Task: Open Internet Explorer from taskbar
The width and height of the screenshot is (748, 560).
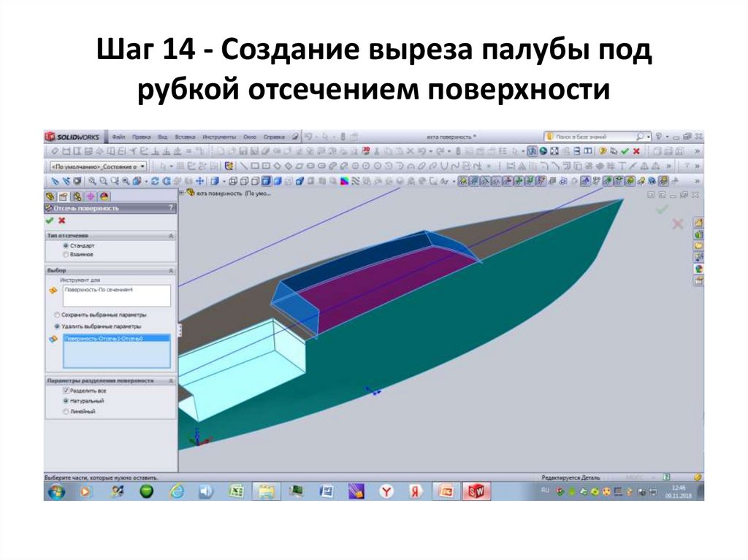Action: (177, 491)
